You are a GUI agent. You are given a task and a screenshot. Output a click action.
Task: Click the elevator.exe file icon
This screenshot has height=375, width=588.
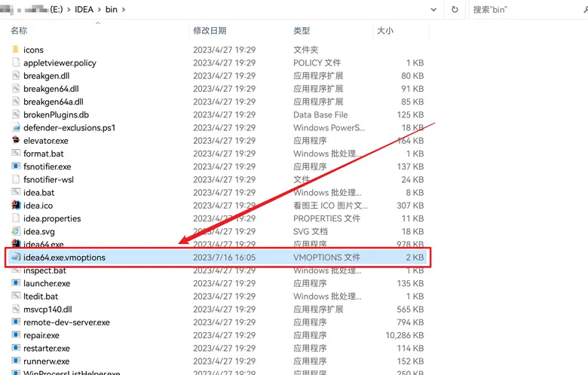pos(17,141)
